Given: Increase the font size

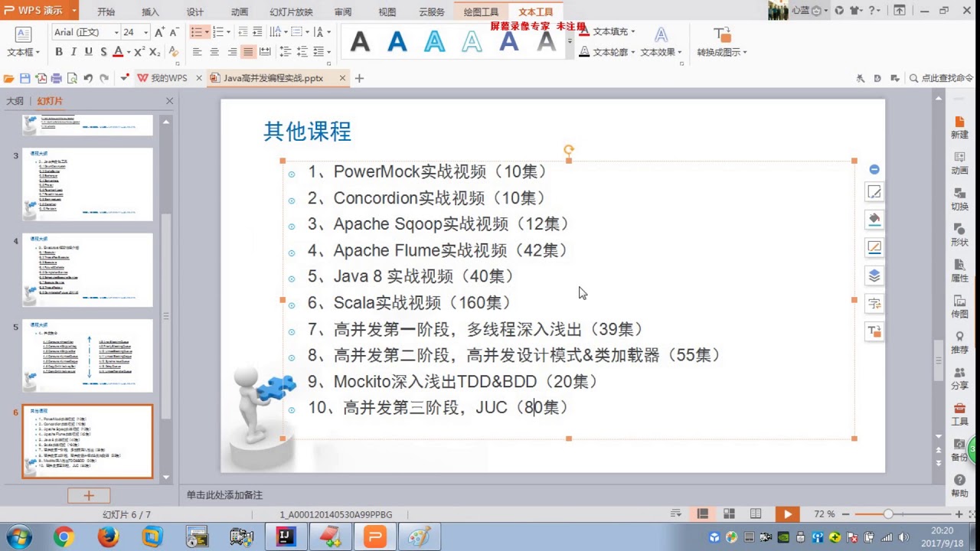Looking at the screenshot, I should 159,32.
